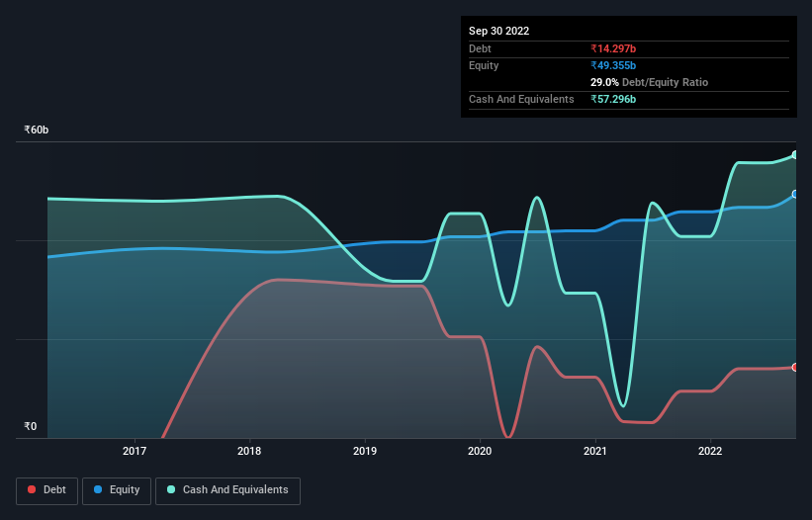This screenshot has height=520, width=812.
Task: Click the 2021 x-axis label
Action: pos(595,451)
